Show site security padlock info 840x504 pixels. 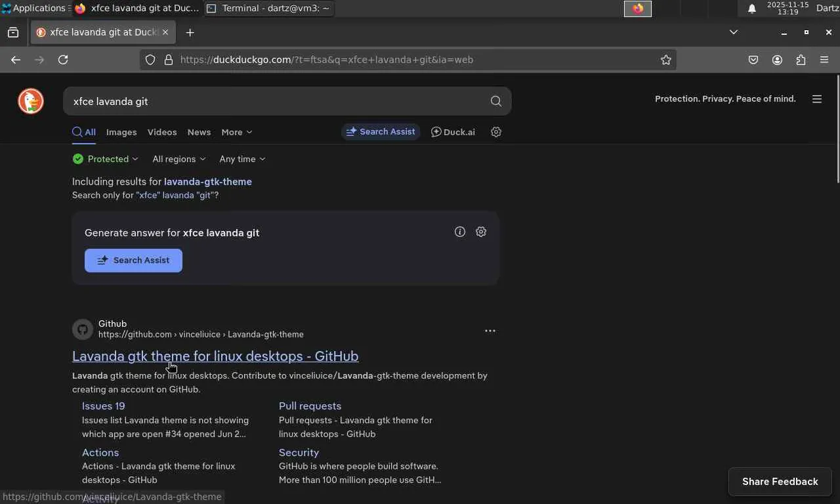pos(169,60)
